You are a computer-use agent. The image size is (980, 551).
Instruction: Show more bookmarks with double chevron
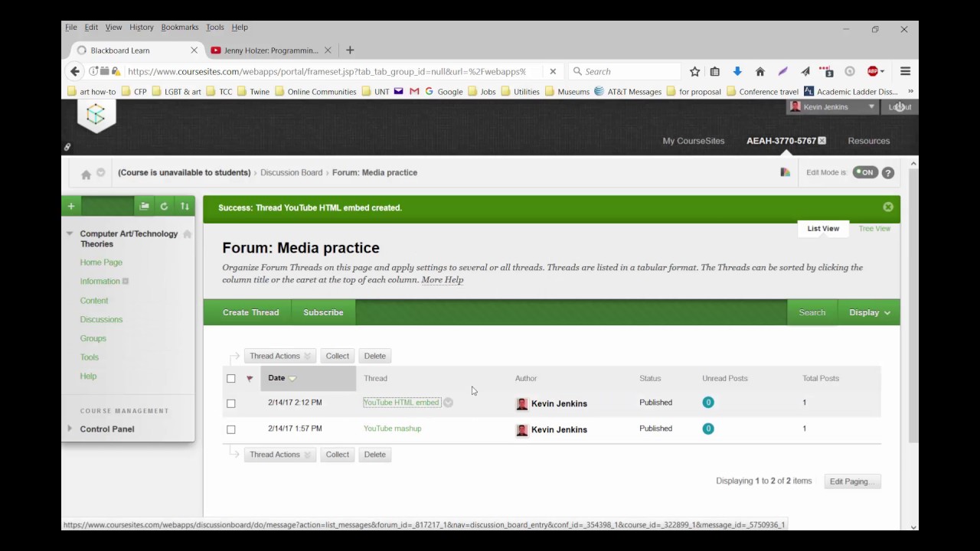point(910,91)
